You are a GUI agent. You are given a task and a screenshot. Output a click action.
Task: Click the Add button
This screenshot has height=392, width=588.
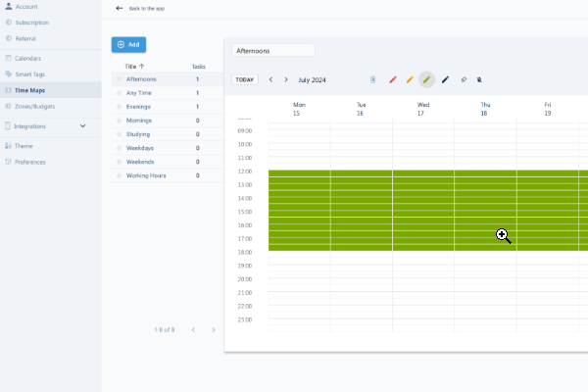tap(128, 45)
